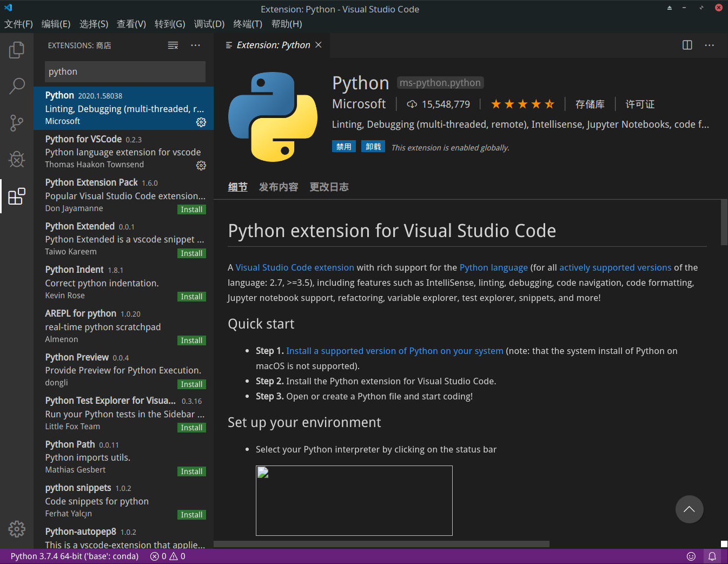This screenshot has width=728, height=564.
Task: Click the manage gear for Python for VSCode
Action: [201, 166]
